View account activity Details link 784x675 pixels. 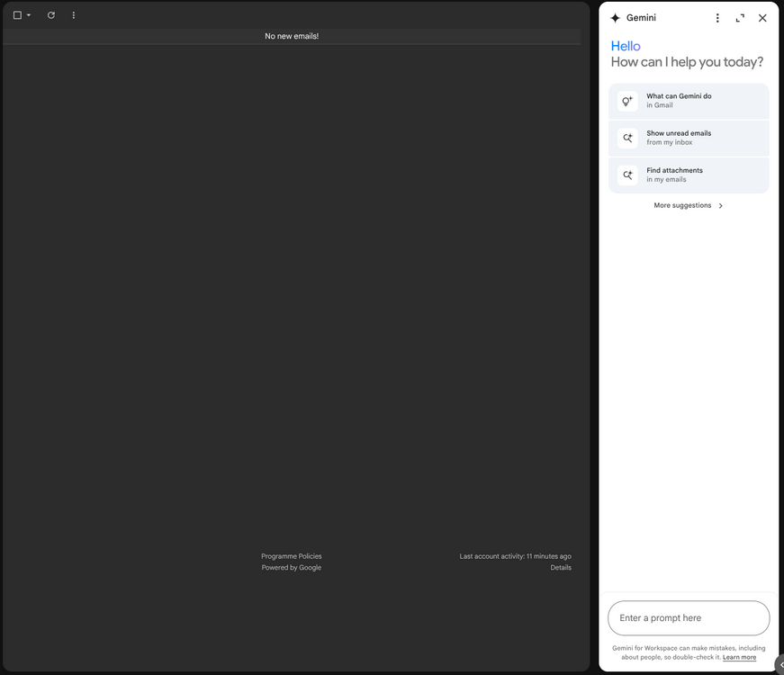click(x=561, y=568)
